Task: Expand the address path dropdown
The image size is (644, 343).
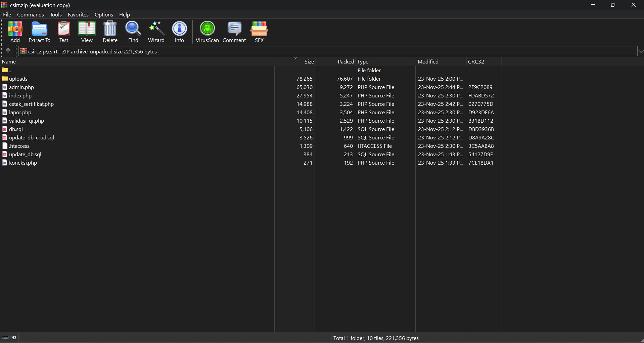Action: 641,51
